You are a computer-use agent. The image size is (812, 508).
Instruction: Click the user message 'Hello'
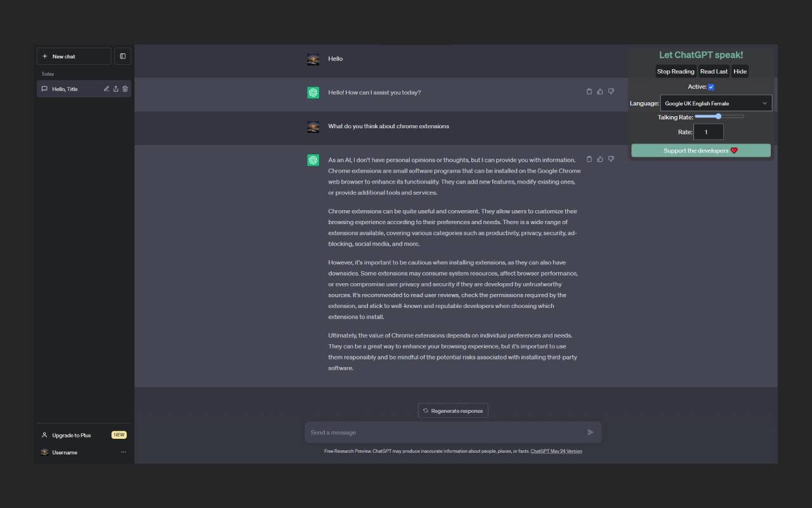point(336,58)
